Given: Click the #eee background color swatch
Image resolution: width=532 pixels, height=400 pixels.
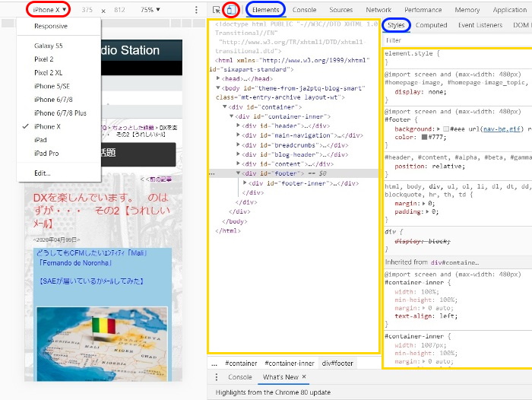Looking at the screenshot, I should click(446, 129).
